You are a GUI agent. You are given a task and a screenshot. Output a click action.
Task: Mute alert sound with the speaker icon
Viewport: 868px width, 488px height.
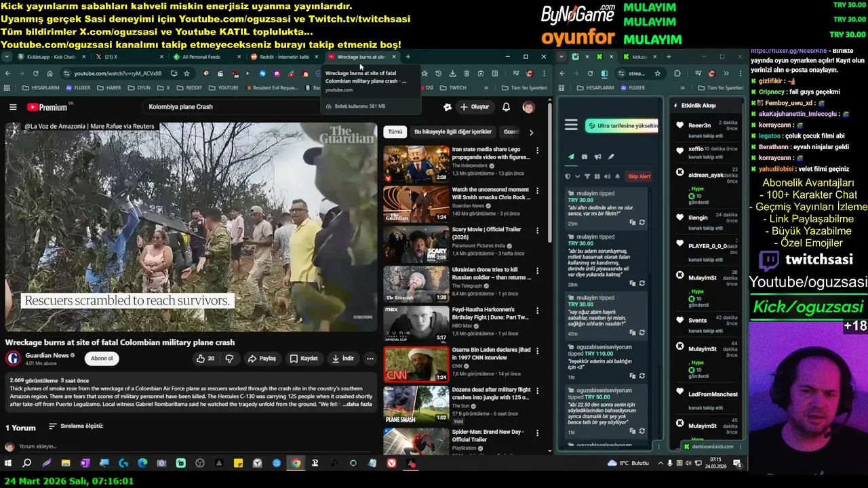coord(607,176)
